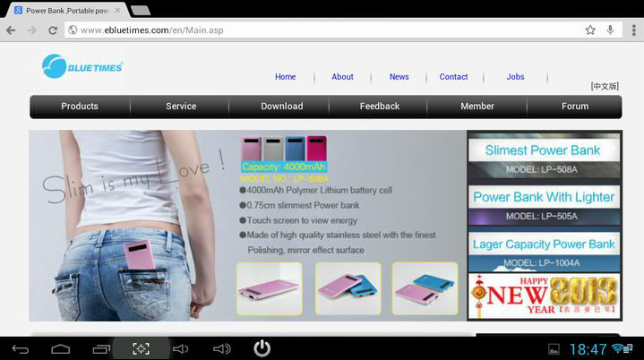Click the 18:47 clock in status bar
Screen dimensions: 644x360
click(x=588, y=349)
